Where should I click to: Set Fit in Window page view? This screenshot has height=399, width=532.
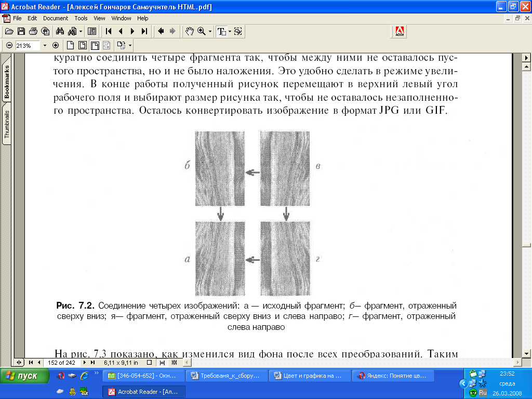[83, 45]
